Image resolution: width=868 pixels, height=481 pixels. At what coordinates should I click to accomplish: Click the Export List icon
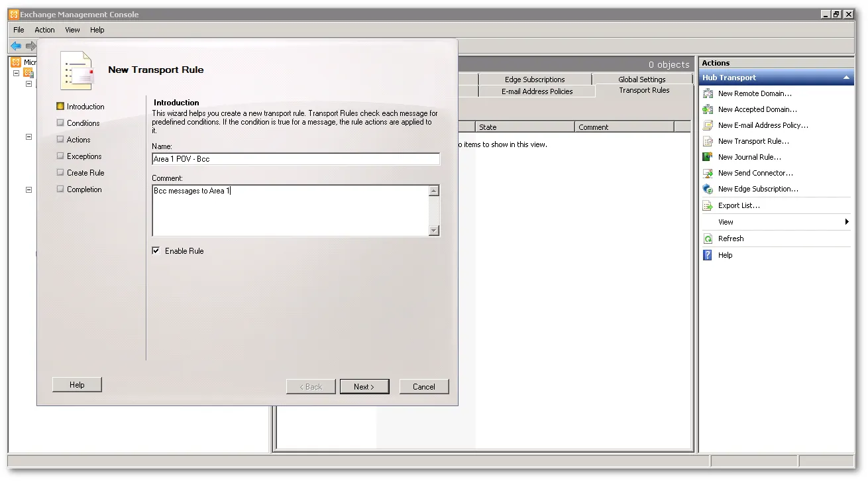click(708, 205)
